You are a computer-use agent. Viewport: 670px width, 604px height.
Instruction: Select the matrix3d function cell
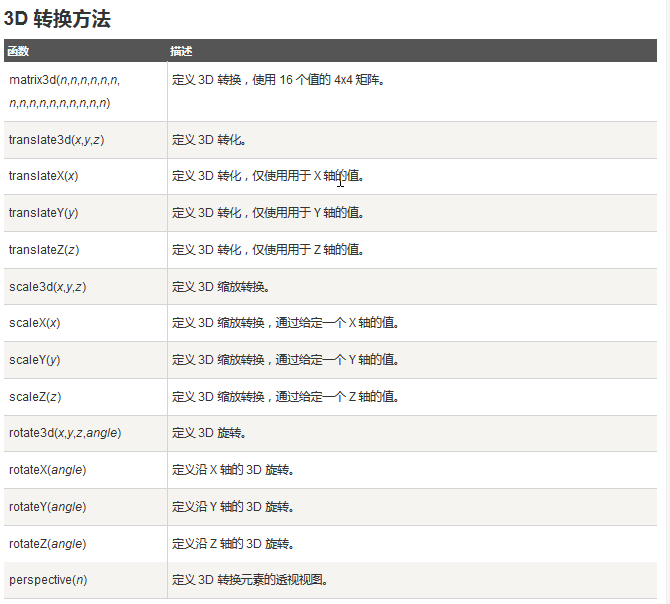(85, 91)
